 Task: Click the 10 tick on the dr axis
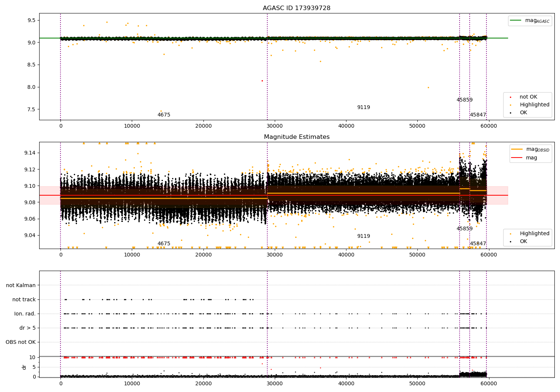[32, 357]
